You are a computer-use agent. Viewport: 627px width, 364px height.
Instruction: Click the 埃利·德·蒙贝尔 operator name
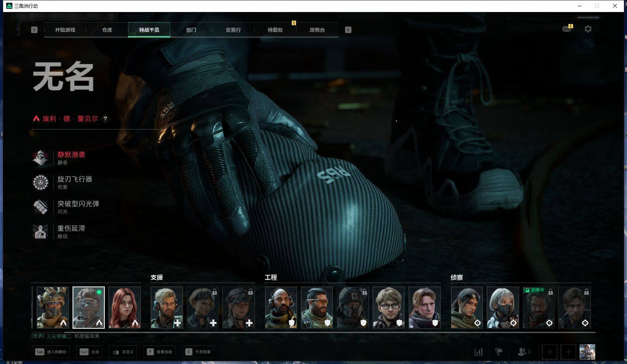70,119
